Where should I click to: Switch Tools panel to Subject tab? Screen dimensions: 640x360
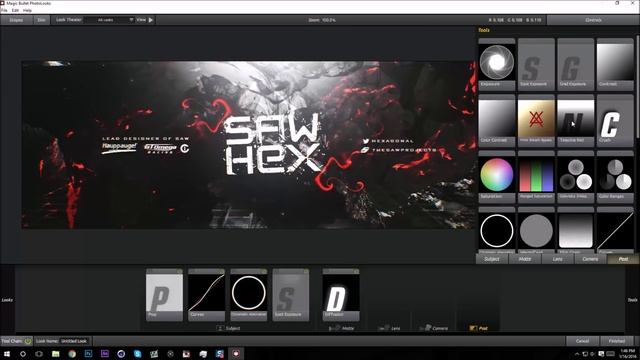coord(492,259)
